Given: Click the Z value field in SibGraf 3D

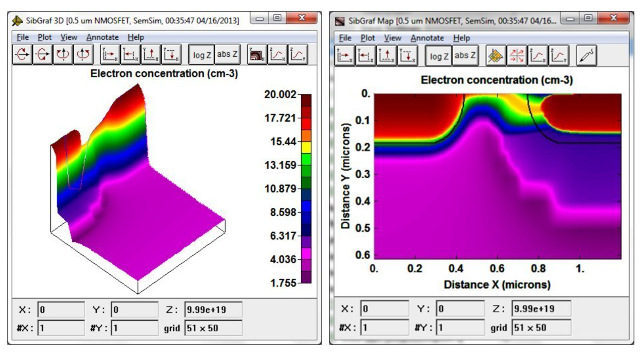Looking at the screenshot, I should (x=213, y=310).
